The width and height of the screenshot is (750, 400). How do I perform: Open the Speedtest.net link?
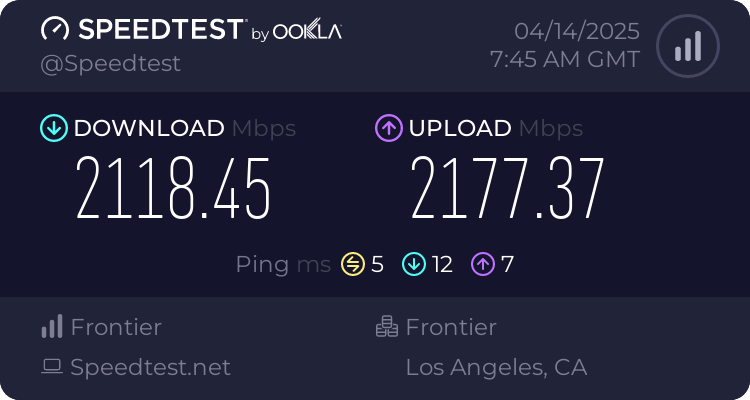(x=150, y=367)
